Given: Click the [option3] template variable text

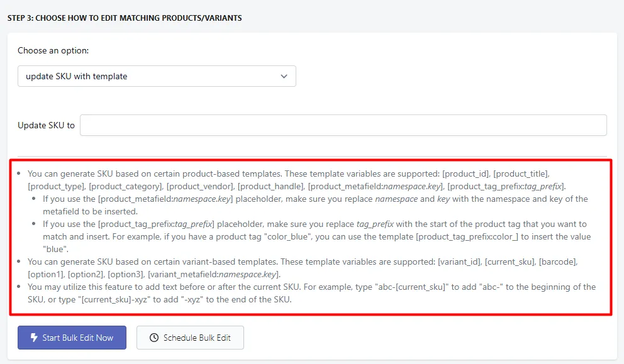Looking at the screenshot, I should pyautogui.click(x=125, y=274).
